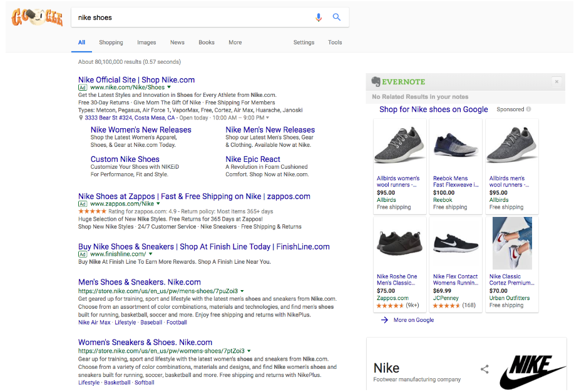
Task: Click the Evernote elephant logo
Action: click(376, 81)
